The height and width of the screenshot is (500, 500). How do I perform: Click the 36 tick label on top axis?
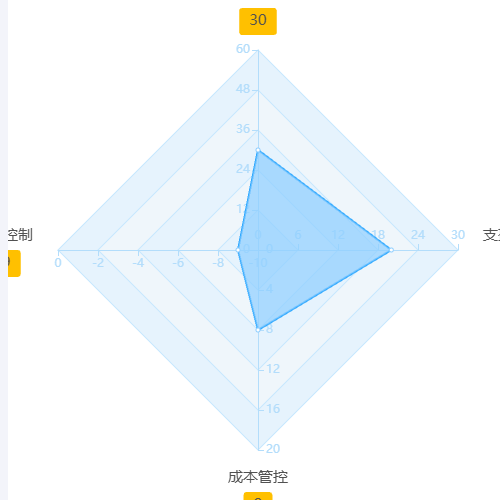[243, 129]
